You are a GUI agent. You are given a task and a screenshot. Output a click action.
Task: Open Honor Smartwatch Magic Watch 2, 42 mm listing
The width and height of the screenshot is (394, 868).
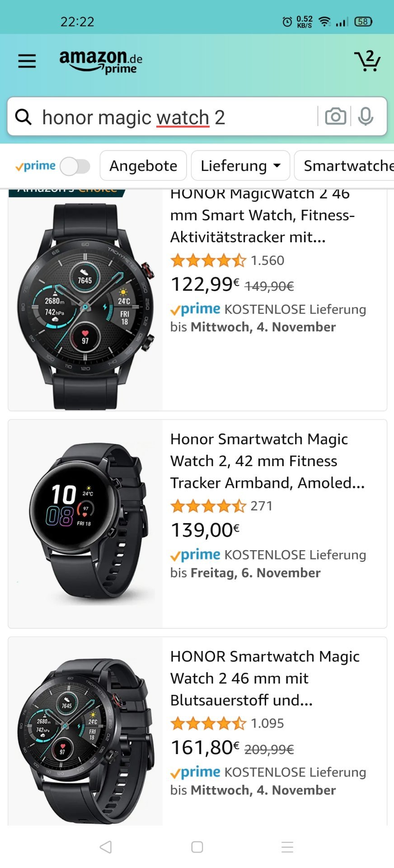267,461
